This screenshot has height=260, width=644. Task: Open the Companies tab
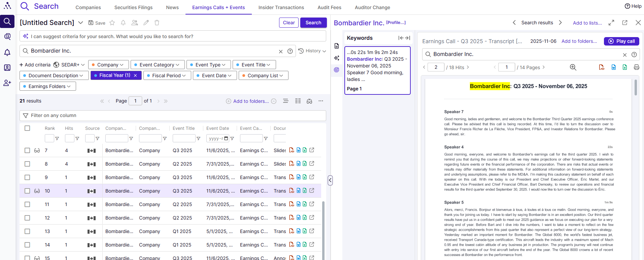(x=88, y=7)
